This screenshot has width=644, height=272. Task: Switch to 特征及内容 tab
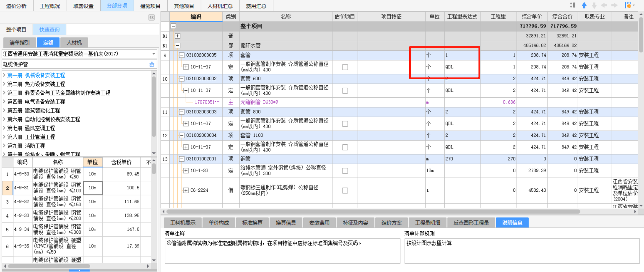(356, 223)
